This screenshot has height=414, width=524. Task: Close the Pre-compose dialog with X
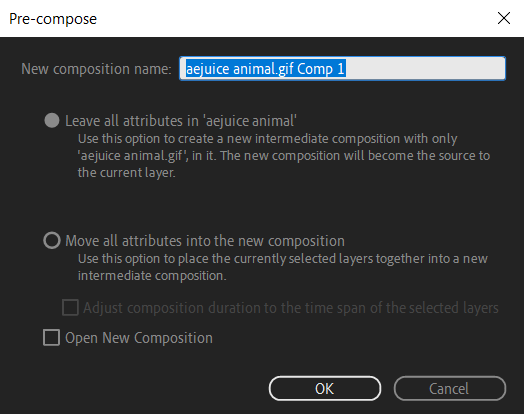pos(504,18)
